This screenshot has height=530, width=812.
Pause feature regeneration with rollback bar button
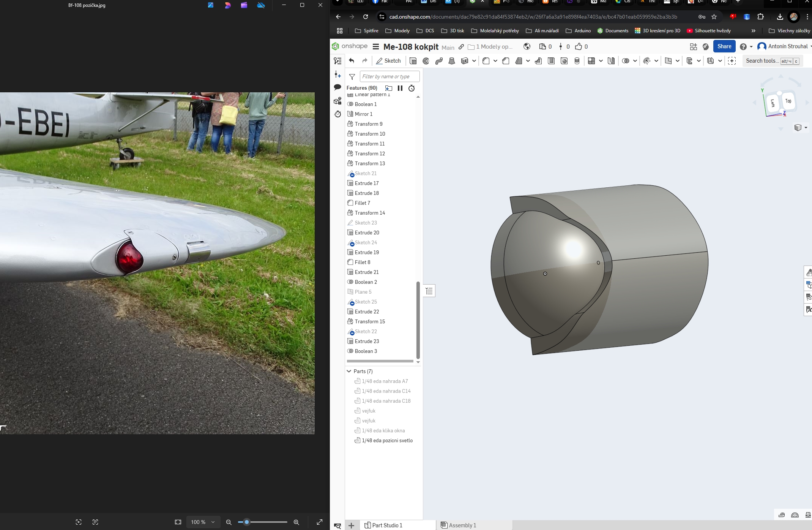[x=400, y=88]
